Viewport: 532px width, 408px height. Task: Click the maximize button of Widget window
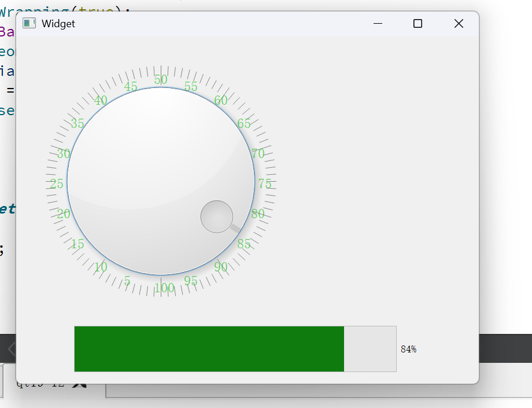click(418, 24)
